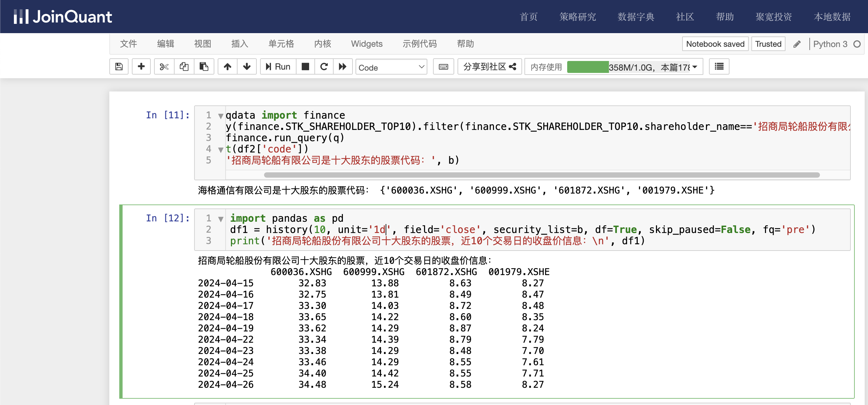Expand memory usage dropdown caret
The image size is (868, 405).
coord(695,67)
